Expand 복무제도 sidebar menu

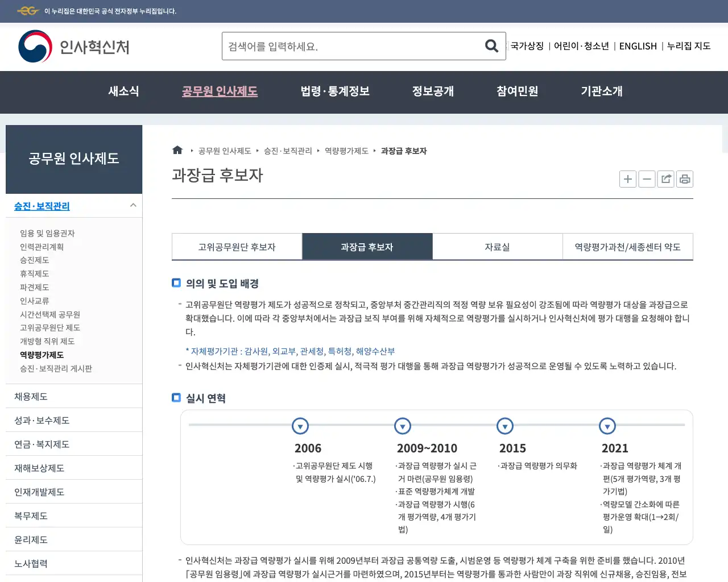click(74, 516)
